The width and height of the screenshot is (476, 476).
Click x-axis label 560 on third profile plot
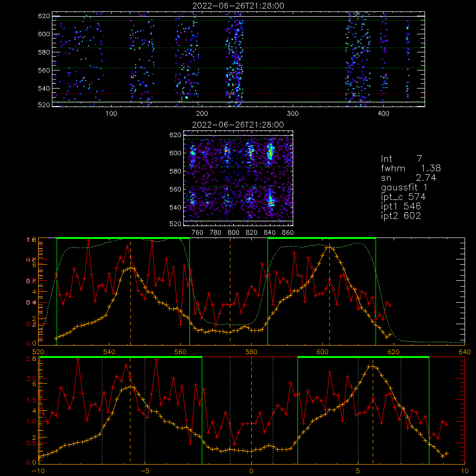coord(180,352)
